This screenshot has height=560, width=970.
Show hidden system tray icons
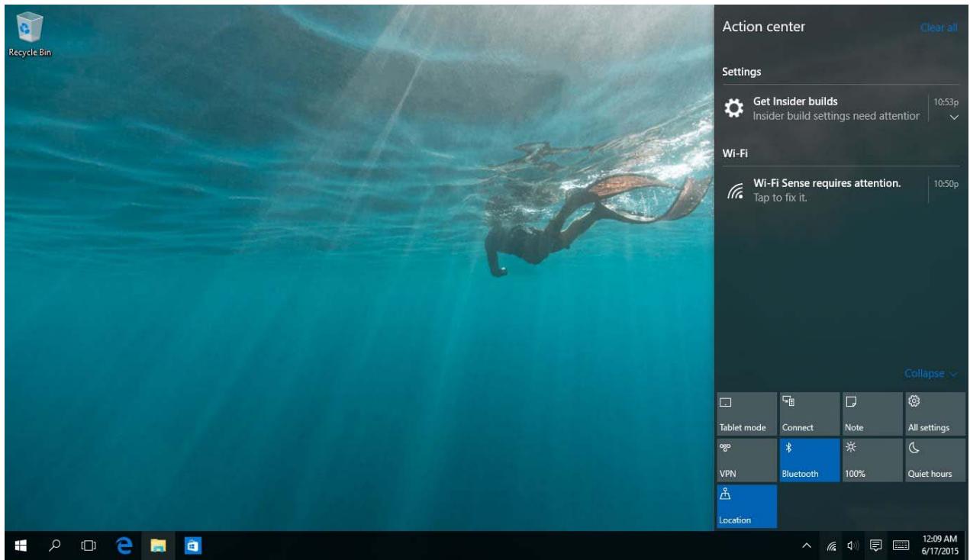coord(806,546)
